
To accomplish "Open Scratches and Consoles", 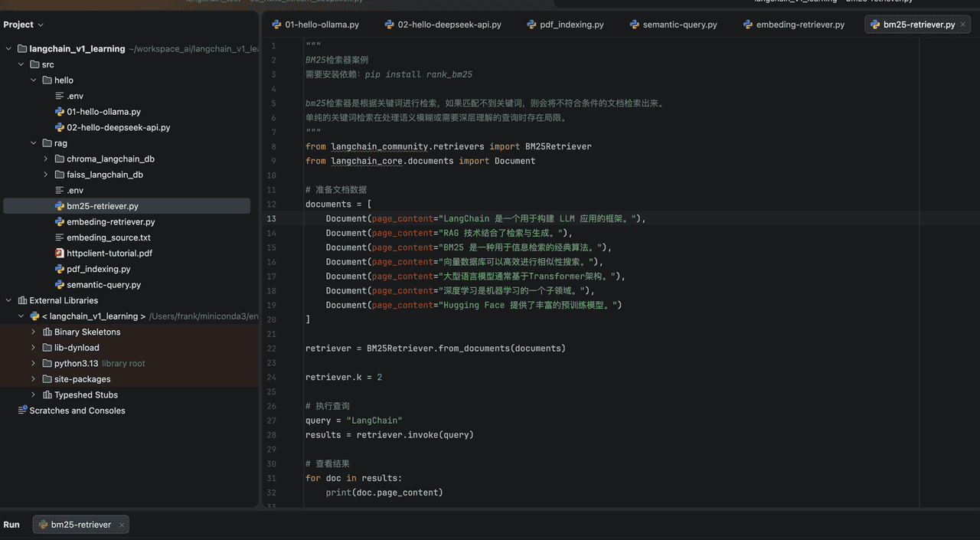I will (x=77, y=411).
